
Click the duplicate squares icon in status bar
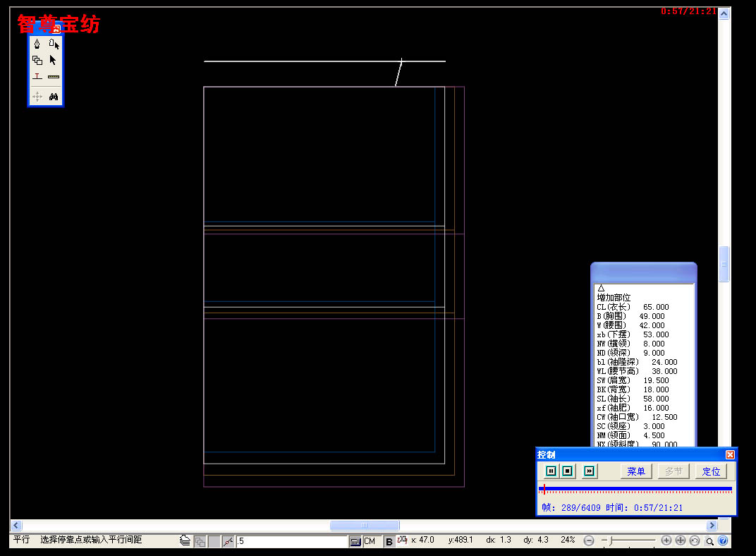tap(200, 541)
